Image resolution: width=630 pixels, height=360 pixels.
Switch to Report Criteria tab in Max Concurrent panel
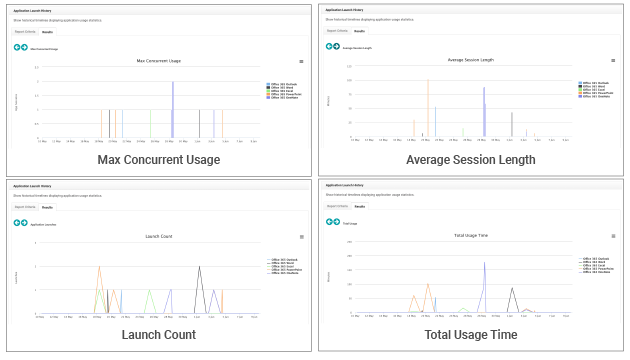point(25,32)
